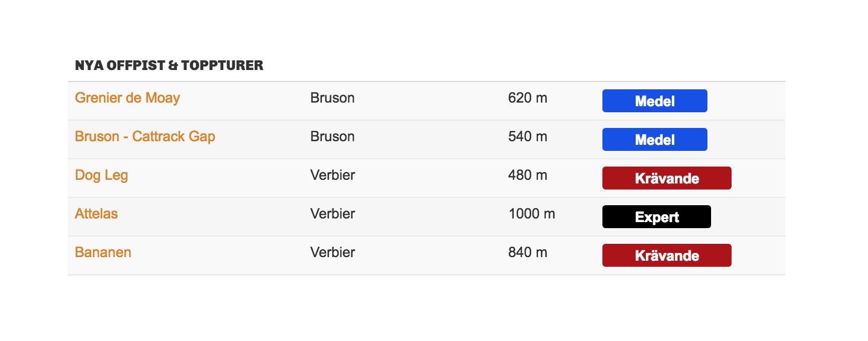Click the 620 m elevation value
Viewport: 868px width, 341px height.
(x=528, y=98)
